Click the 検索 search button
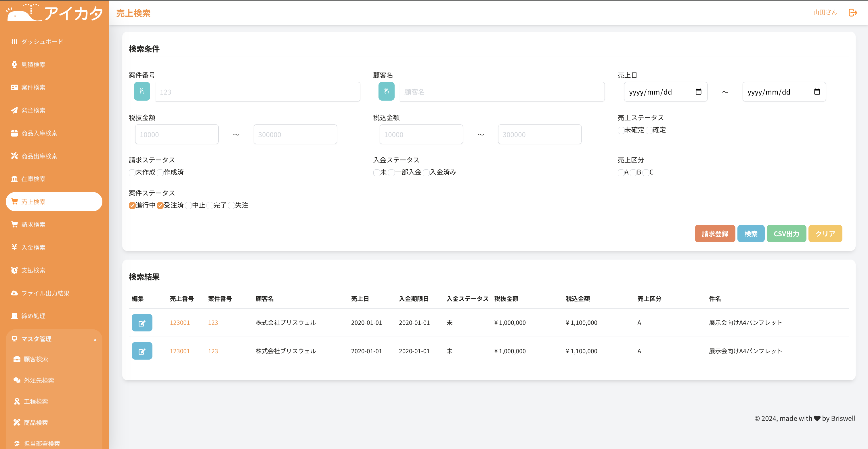868x449 pixels. [751, 234]
